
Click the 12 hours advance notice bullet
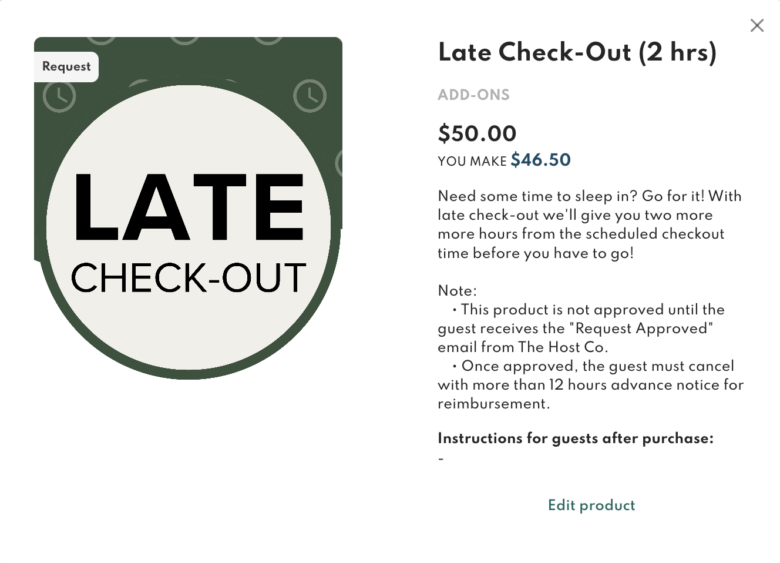pyautogui.click(x=590, y=385)
